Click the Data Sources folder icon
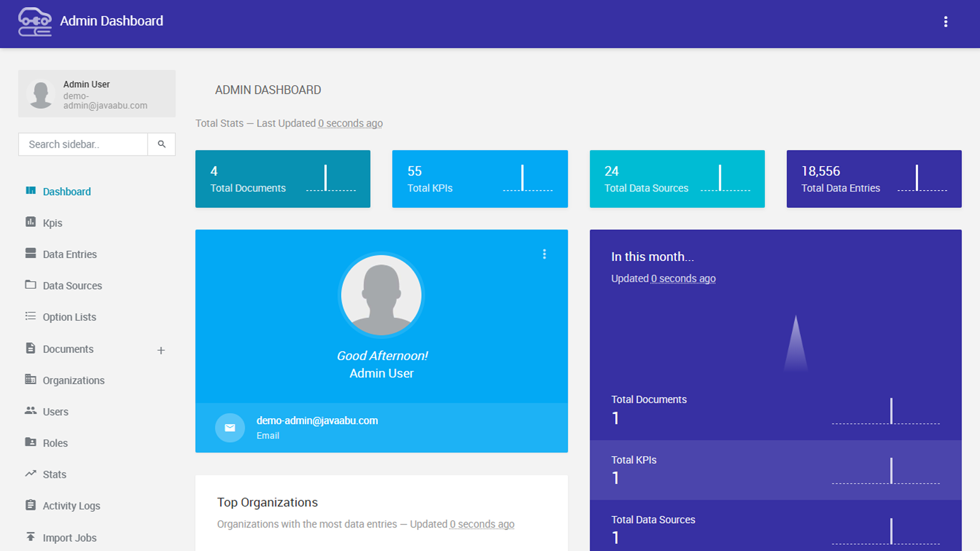 (x=31, y=285)
